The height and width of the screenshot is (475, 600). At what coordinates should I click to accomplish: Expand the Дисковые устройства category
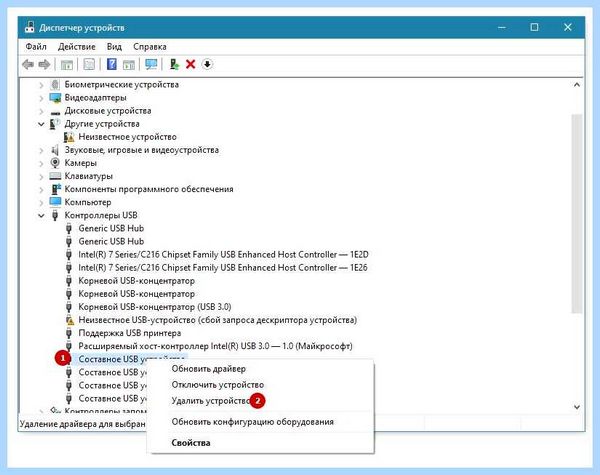pyautogui.click(x=41, y=111)
